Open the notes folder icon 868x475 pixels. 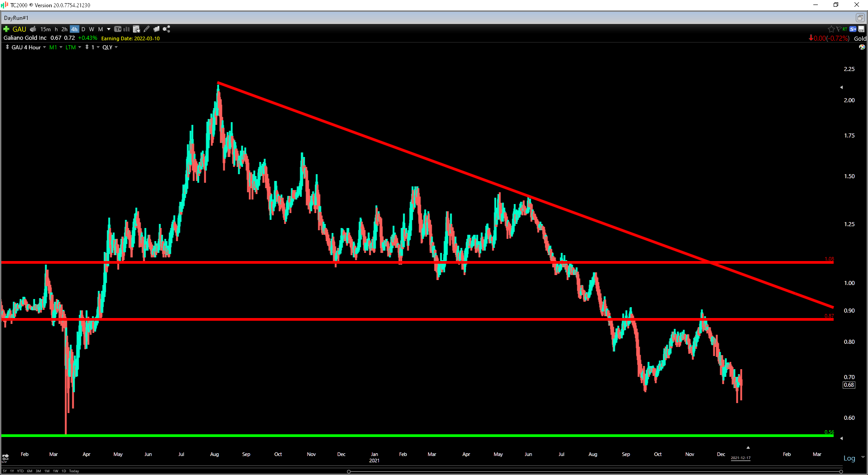point(156,29)
